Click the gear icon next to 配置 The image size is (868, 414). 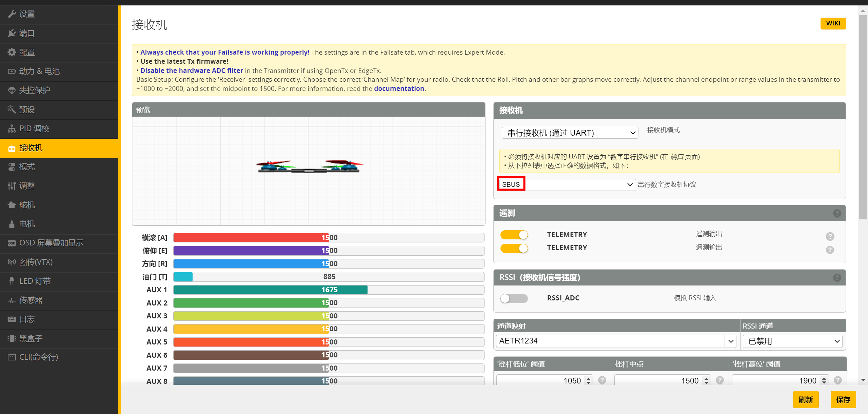(x=12, y=52)
